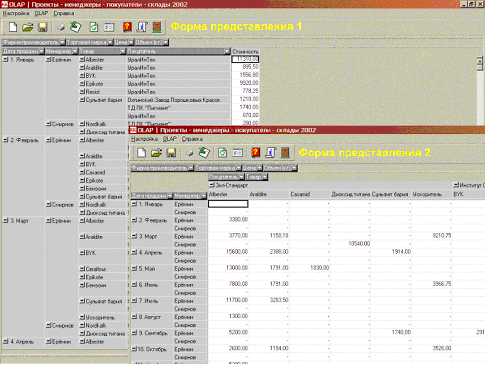Select value 1830,00 in Form 2
The image size is (486, 365).
tap(320, 268)
